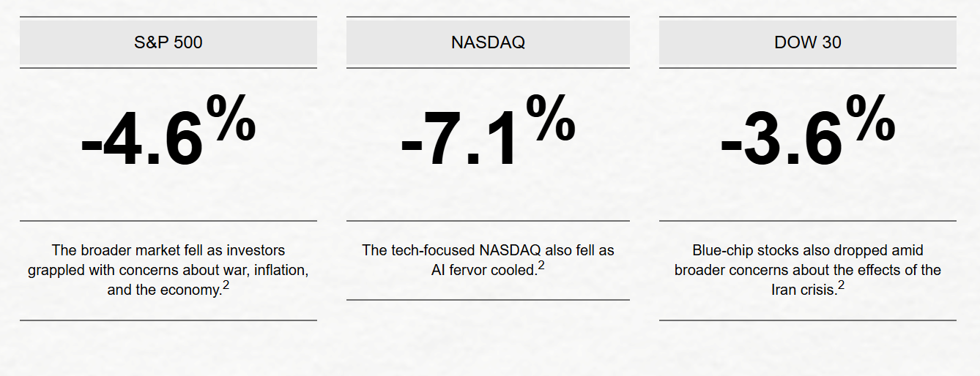Open footnote 2 after "the economy."
This screenshot has height=376, width=980.
pos(226,286)
